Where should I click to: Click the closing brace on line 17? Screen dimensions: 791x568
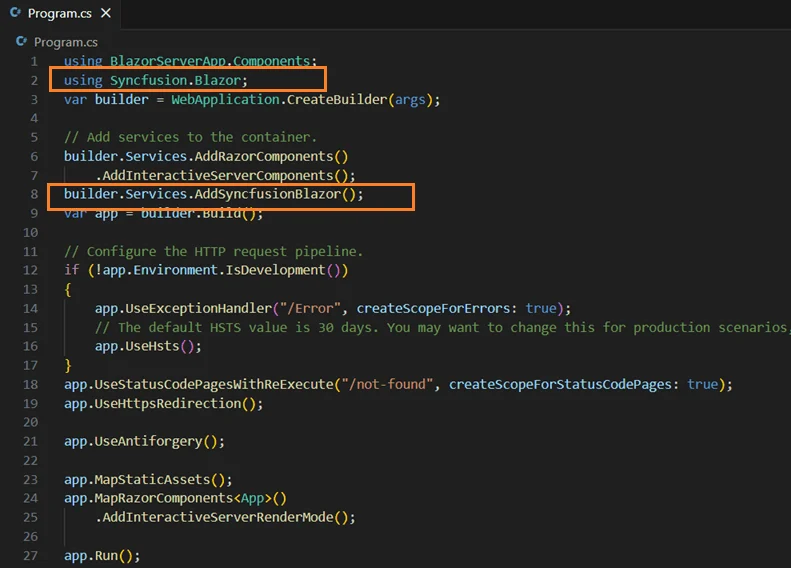[x=68, y=366]
